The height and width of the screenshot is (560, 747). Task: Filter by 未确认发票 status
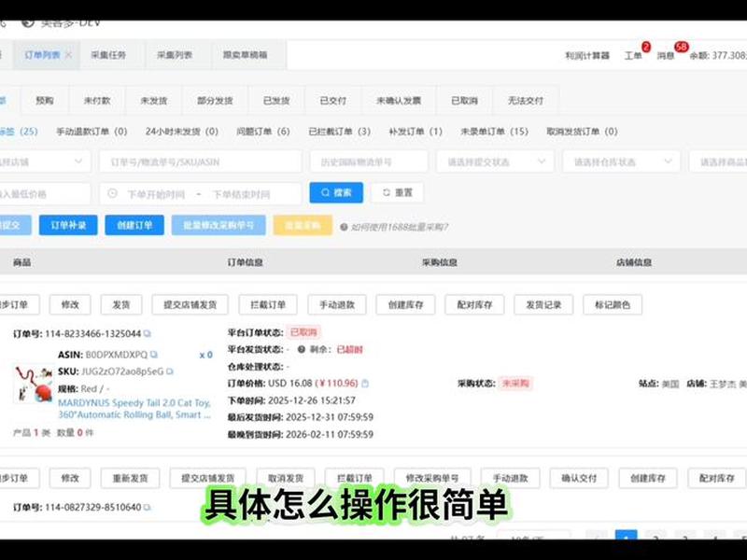(x=399, y=101)
